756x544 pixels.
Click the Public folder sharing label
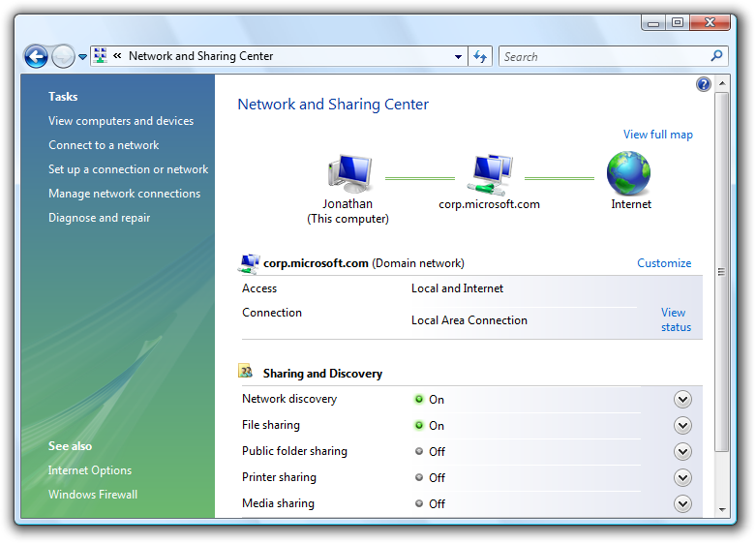[x=294, y=451]
